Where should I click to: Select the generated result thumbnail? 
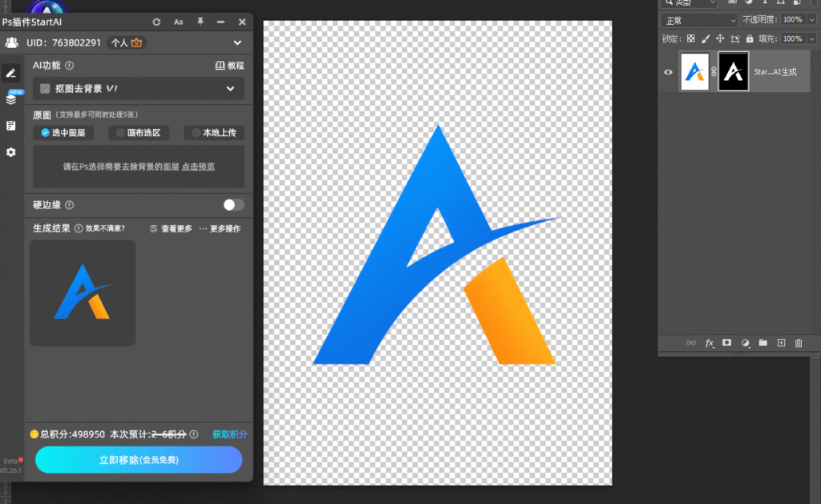pyautogui.click(x=83, y=293)
